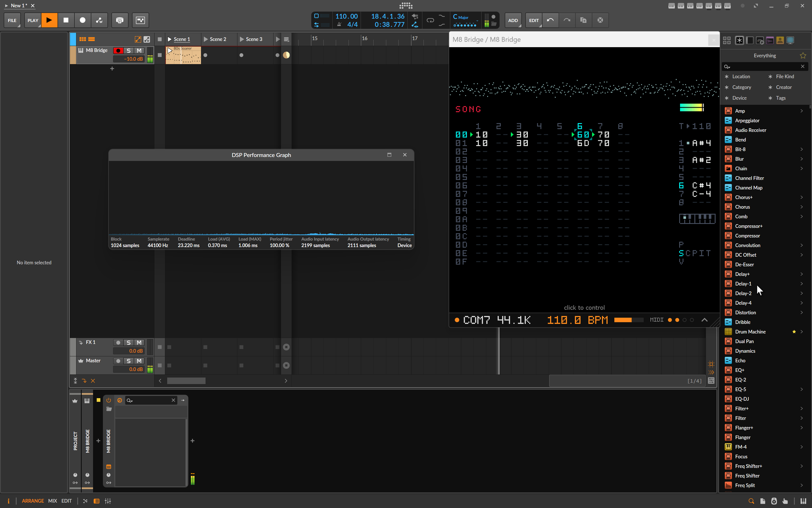The width and height of the screenshot is (812, 508).
Task: Expand the Amp device chevron in browser
Action: pyautogui.click(x=801, y=111)
